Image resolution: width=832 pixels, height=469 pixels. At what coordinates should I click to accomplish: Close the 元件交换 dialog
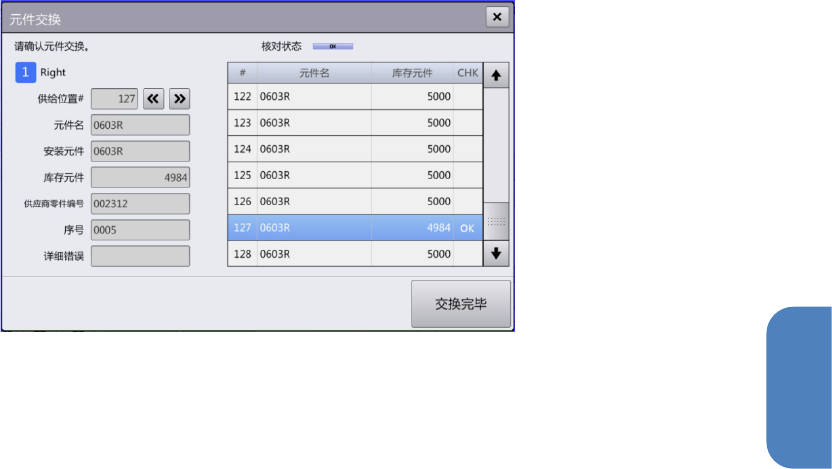pos(497,17)
